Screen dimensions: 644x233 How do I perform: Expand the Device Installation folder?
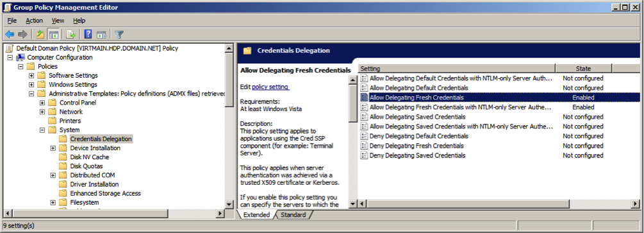pyautogui.click(x=53, y=148)
